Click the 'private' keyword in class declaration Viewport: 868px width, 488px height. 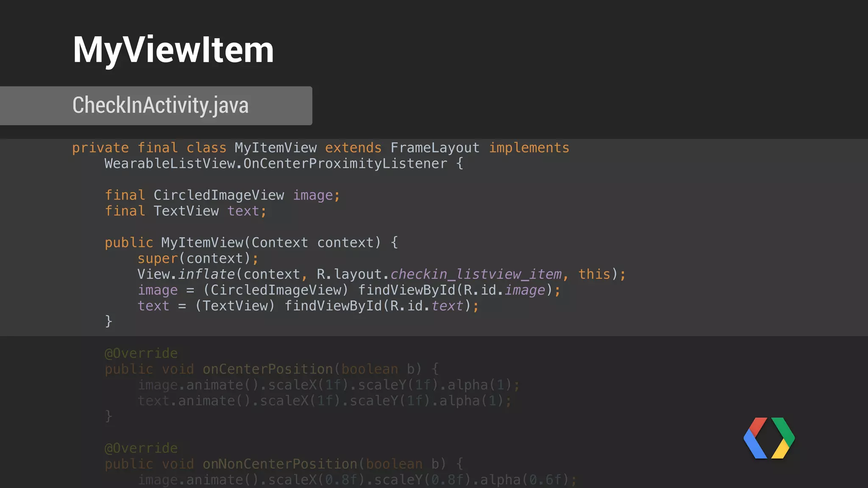pyautogui.click(x=100, y=148)
